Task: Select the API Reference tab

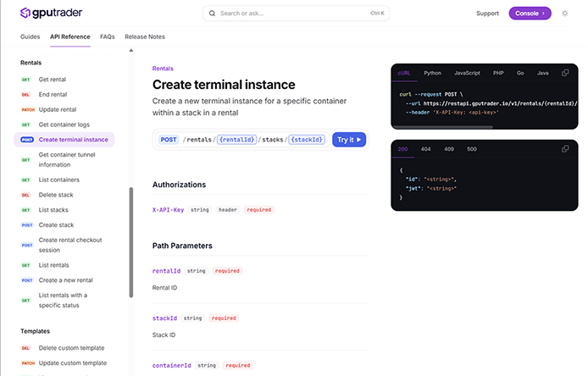Action: point(70,36)
